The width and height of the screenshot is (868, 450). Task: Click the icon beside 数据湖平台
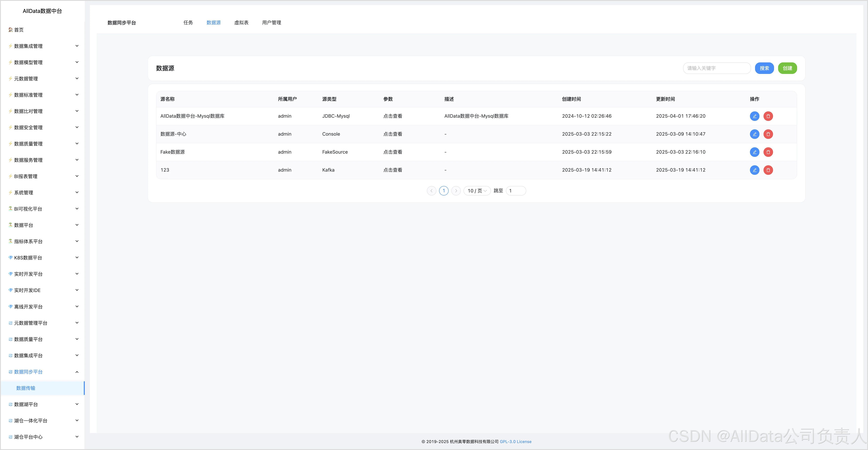click(11, 404)
